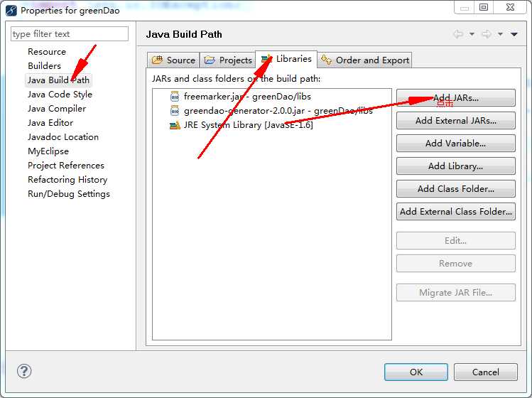Select Resource in the properties list
The image size is (532, 398).
pos(47,52)
